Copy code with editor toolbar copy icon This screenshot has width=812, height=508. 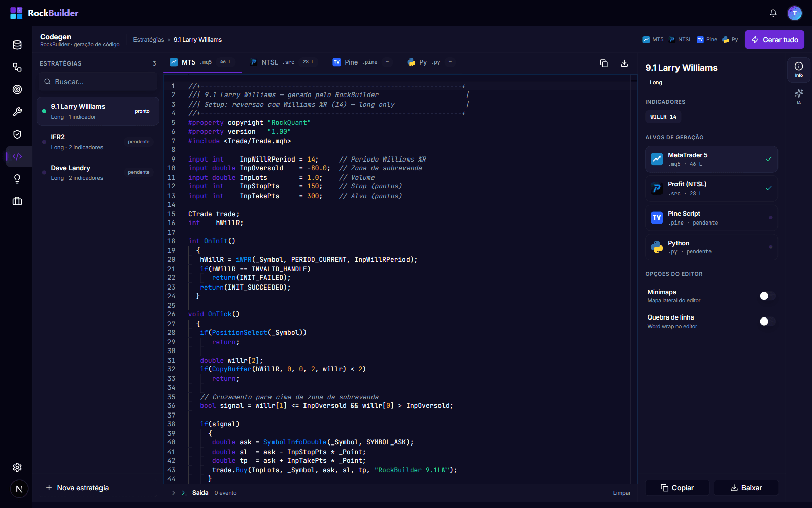[x=604, y=63]
